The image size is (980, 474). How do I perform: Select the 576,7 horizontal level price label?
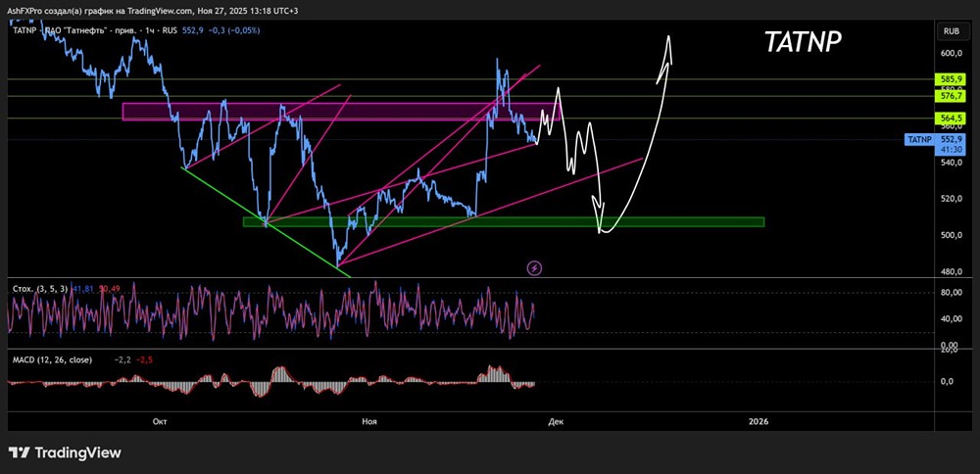pos(952,96)
